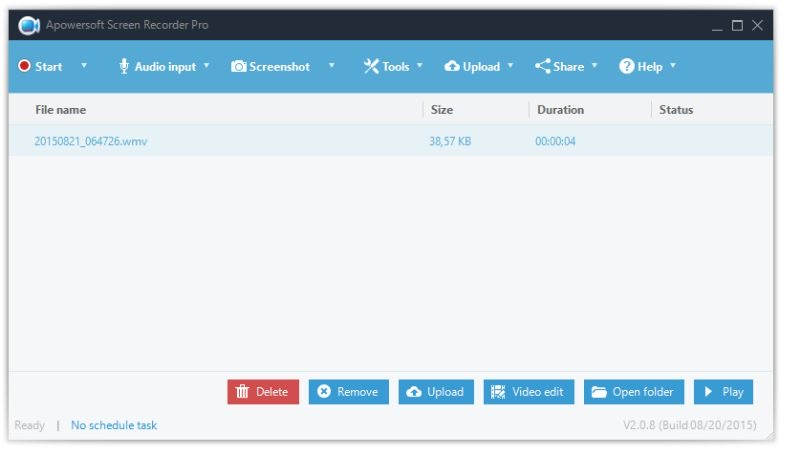This screenshot has height=455, width=800.
Task: Click the Remove button
Action: [348, 392]
